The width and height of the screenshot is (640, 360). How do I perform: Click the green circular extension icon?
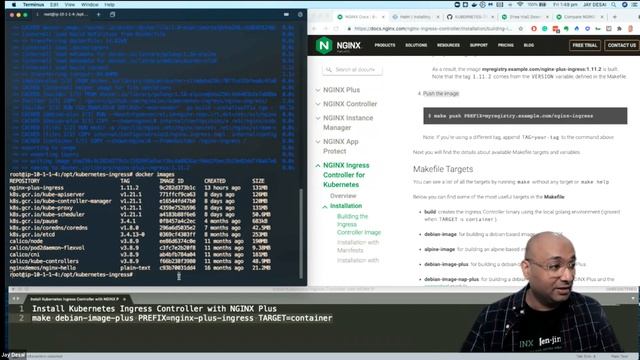click(544, 29)
